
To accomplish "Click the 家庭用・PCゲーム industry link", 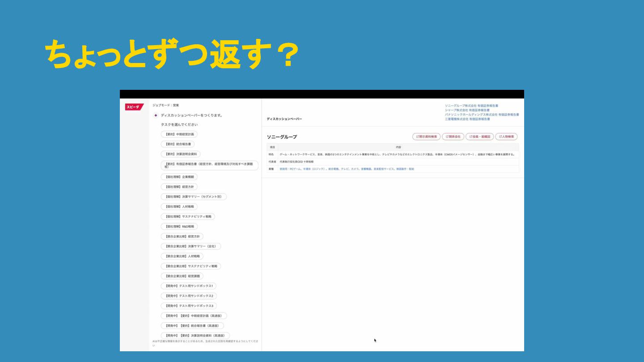I will point(290,169).
